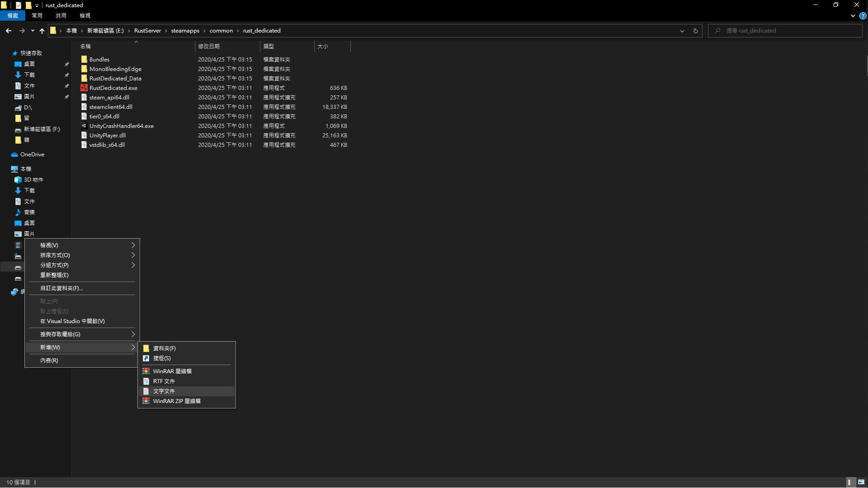The height and width of the screenshot is (488, 868).
Task: Expand the address bar history dropdown
Action: (x=682, y=31)
